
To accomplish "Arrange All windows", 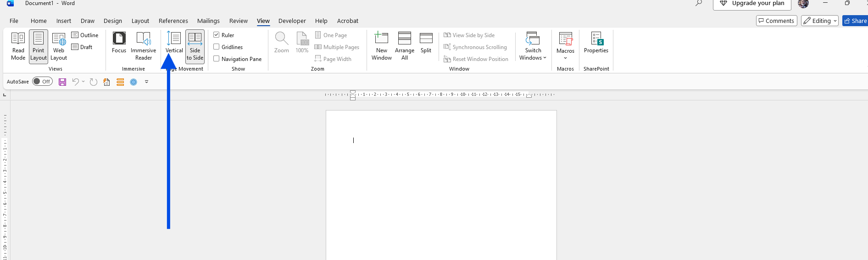I will click(404, 46).
